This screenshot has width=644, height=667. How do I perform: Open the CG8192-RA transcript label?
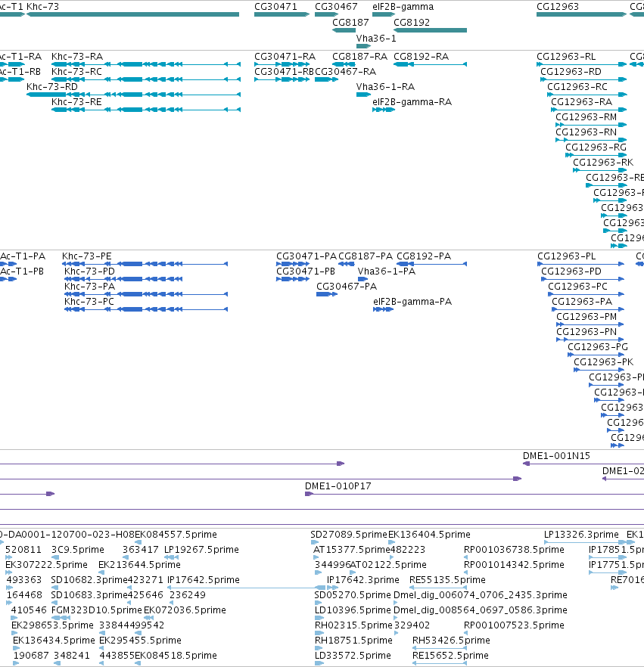[x=421, y=57]
